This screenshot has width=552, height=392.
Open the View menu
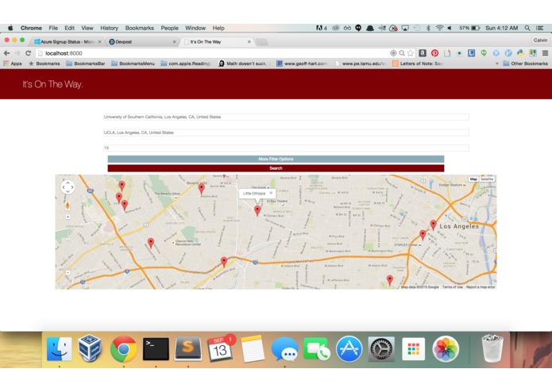87,28
